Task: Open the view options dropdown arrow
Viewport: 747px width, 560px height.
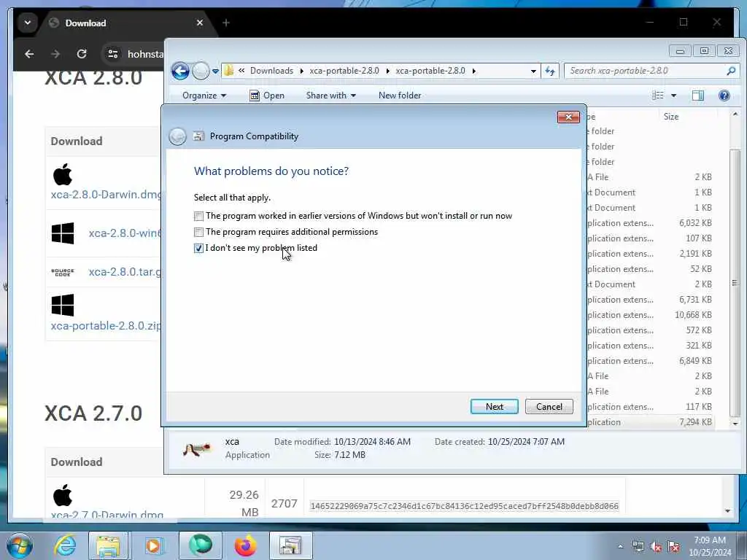Action: (673, 96)
